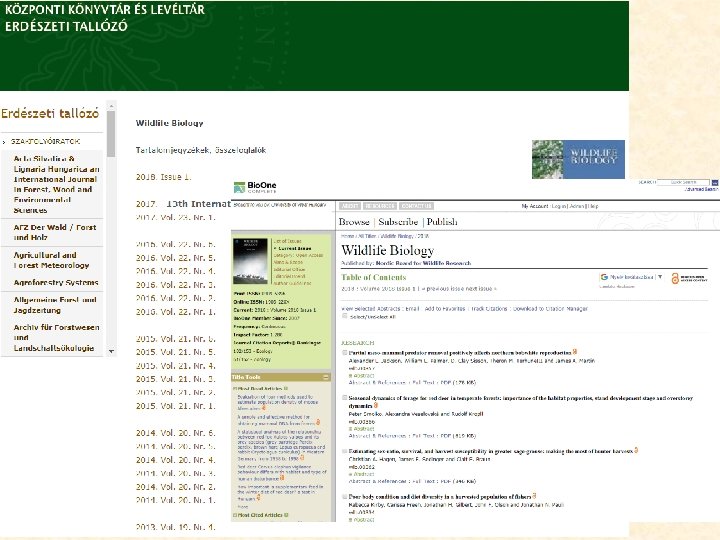Open the CONTACT US menu button
This screenshot has width=720, height=540.
tap(416, 206)
